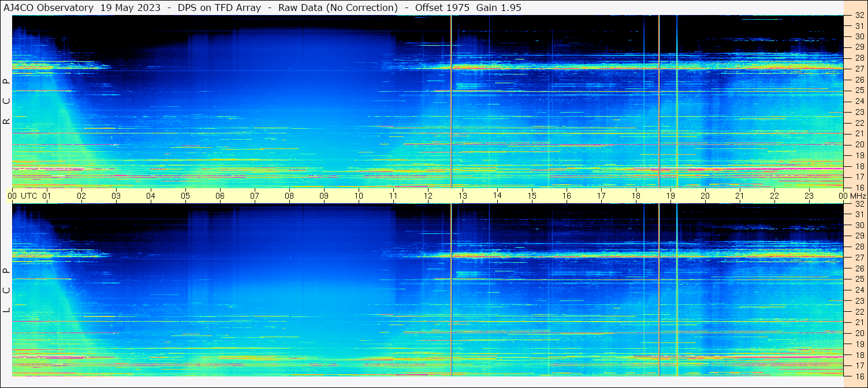
Task: Select the 22 MHz label on the LCP frequency scale
Action: pos(859,311)
